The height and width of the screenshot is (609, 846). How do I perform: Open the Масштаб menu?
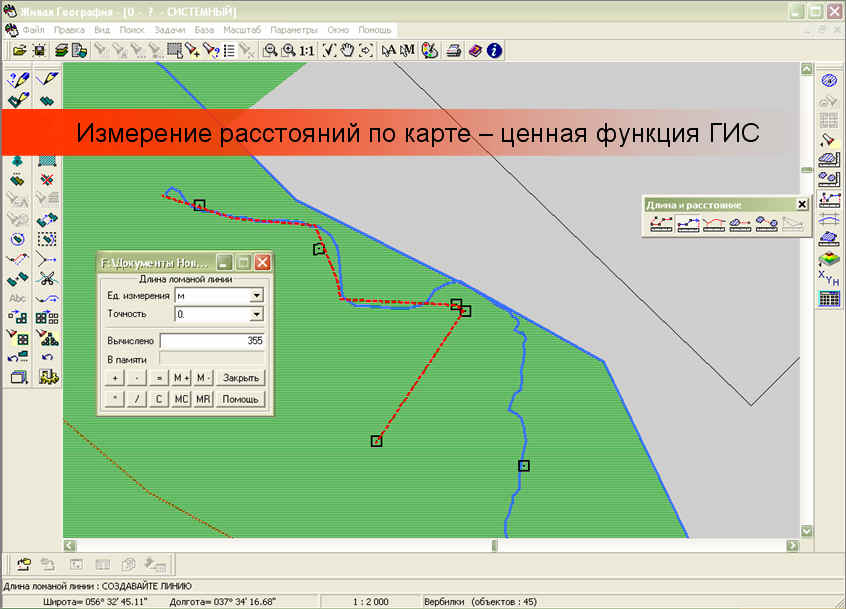click(242, 30)
